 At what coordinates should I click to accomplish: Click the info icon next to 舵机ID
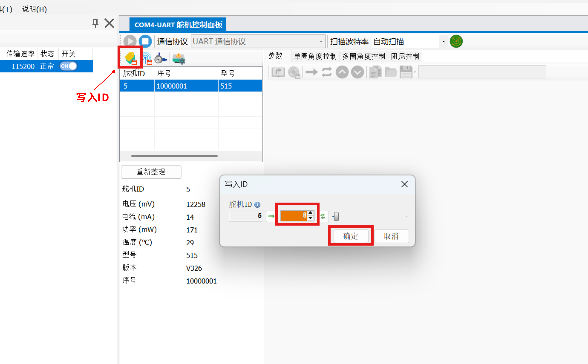tap(257, 205)
